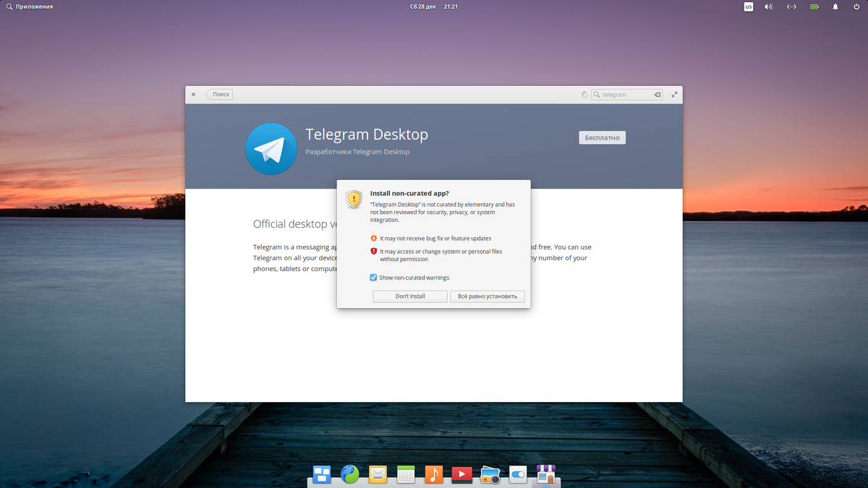Open System Settings from the dock
868x488 pixels.
pyautogui.click(x=518, y=474)
